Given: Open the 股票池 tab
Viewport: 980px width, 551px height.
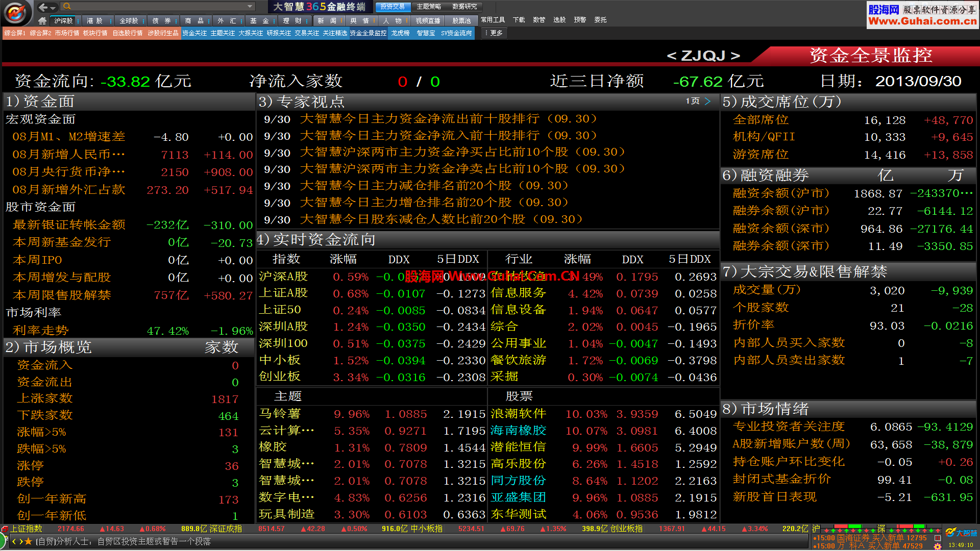Looking at the screenshot, I should [461, 21].
